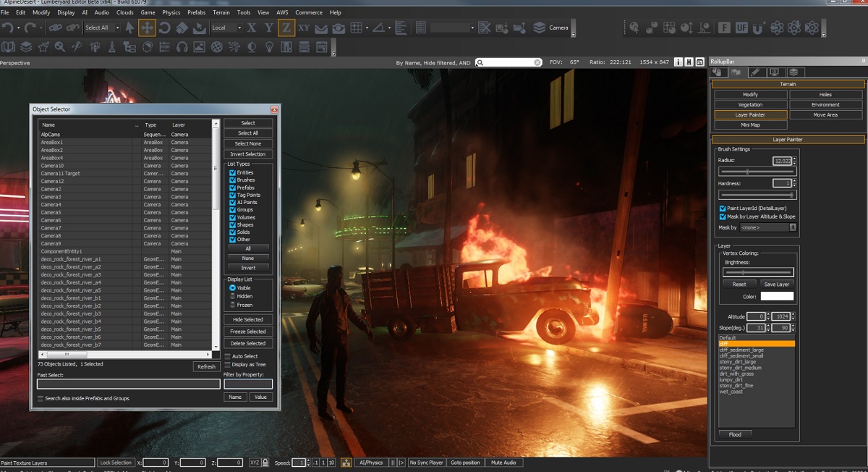The width and height of the screenshot is (868, 472).
Task: Open the book-shaped editor icon
Action: [9, 46]
